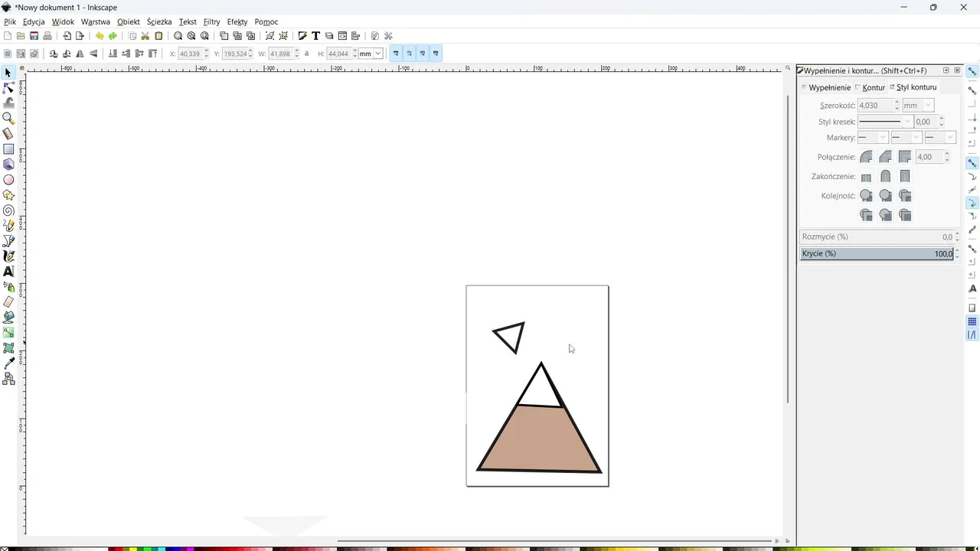Toggle move gradients with object
980x551 pixels.
click(422, 54)
